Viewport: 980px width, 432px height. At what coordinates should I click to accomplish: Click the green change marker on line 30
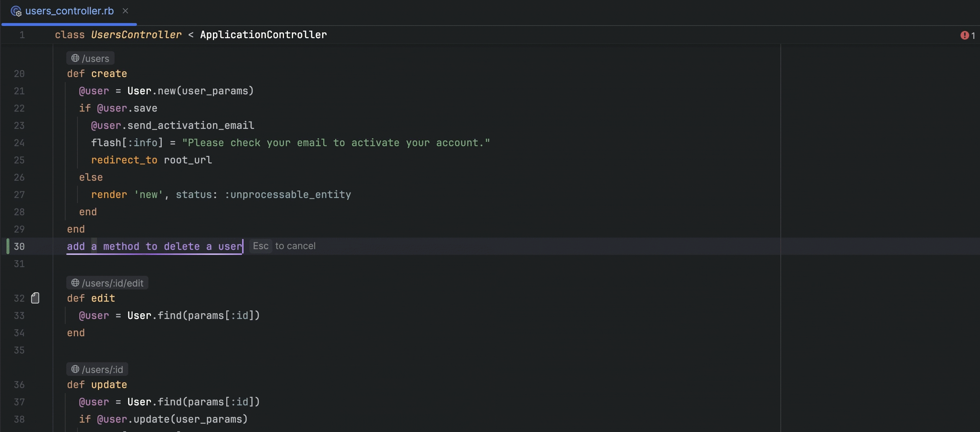click(x=8, y=247)
